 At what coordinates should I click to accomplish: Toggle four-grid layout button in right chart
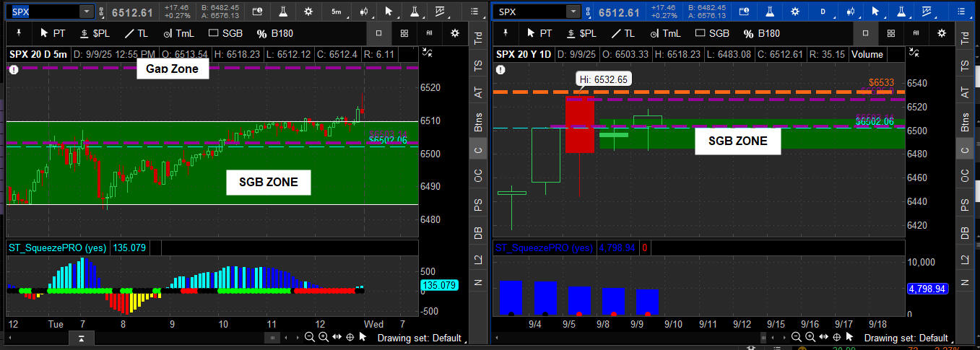890,33
